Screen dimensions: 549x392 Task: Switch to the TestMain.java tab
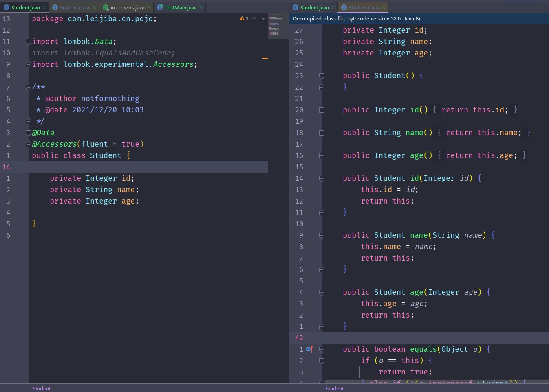180,7
